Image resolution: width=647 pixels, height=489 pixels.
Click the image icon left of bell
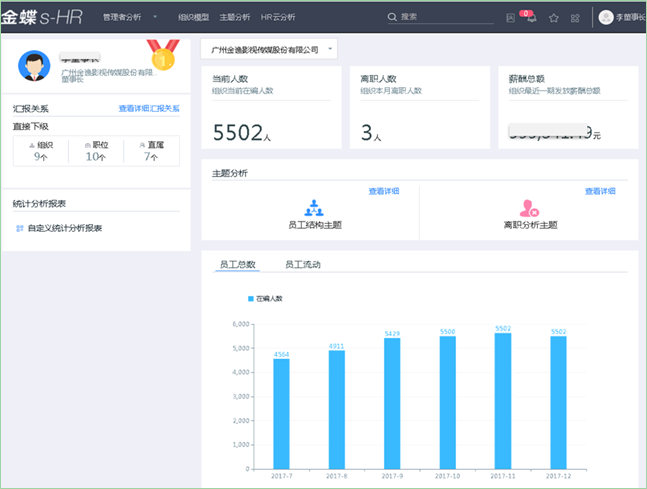pyautogui.click(x=511, y=17)
